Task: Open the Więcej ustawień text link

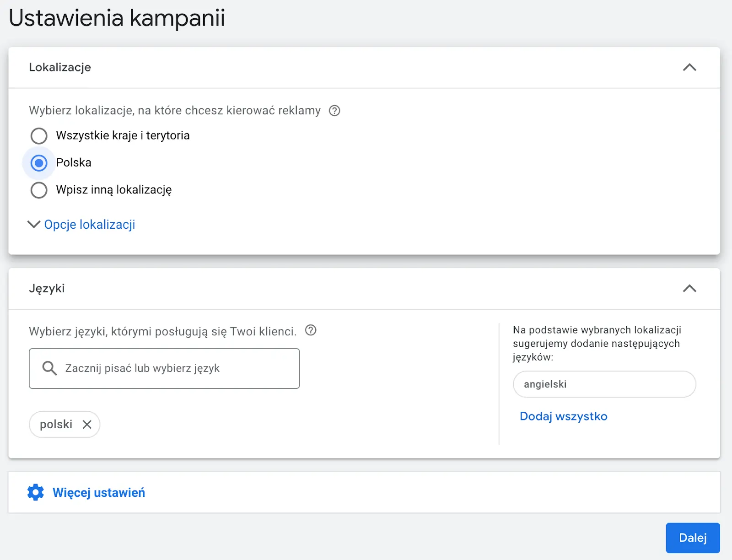Action: coord(99,493)
